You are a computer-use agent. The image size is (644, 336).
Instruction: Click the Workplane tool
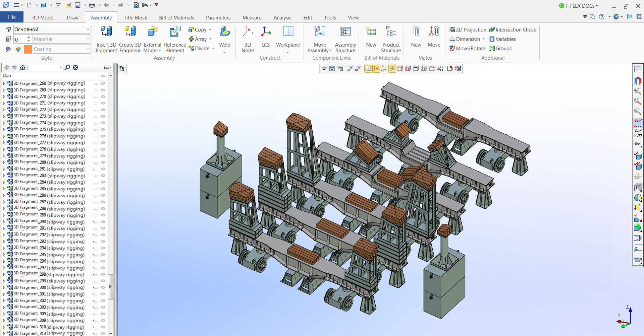tap(288, 40)
